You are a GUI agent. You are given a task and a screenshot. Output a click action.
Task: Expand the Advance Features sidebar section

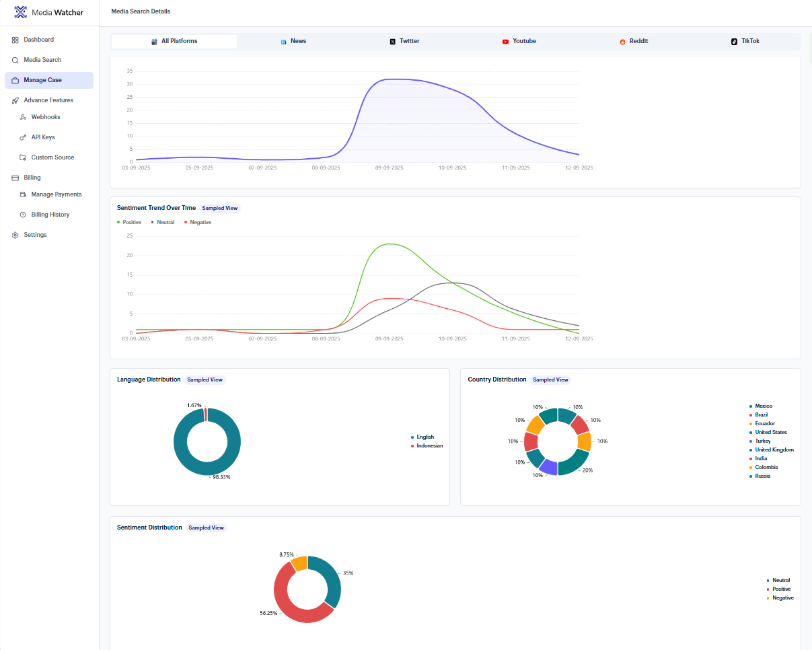[x=49, y=100]
